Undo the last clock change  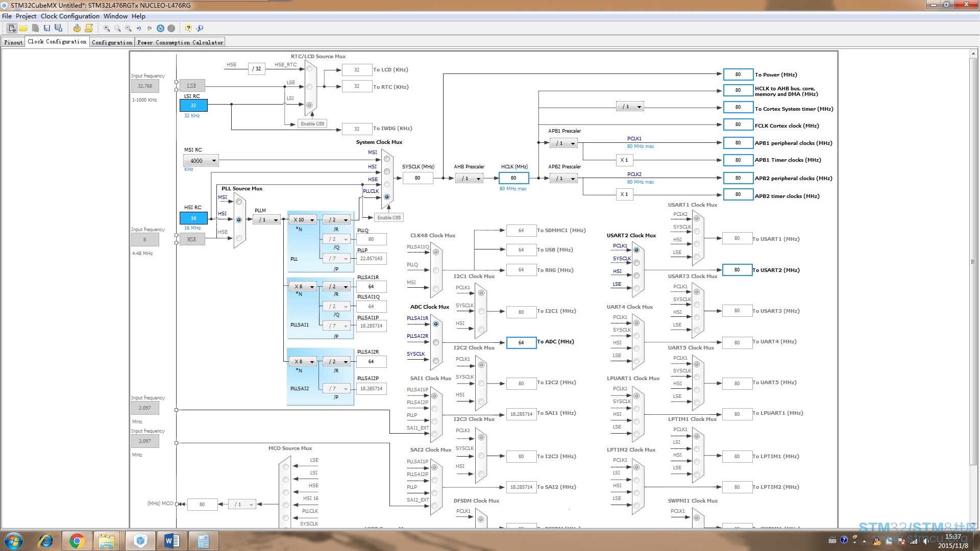pos(139,29)
